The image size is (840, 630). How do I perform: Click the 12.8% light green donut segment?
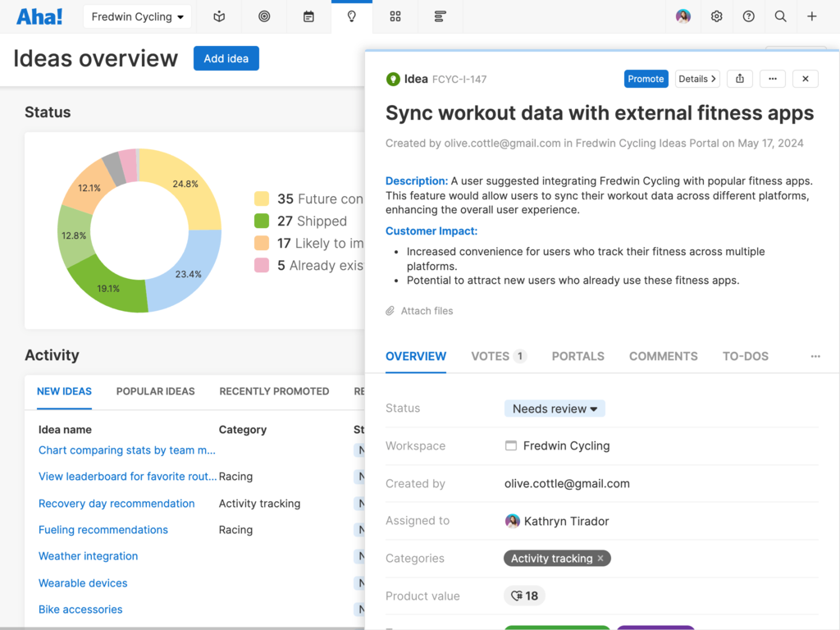click(x=74, y=235)
